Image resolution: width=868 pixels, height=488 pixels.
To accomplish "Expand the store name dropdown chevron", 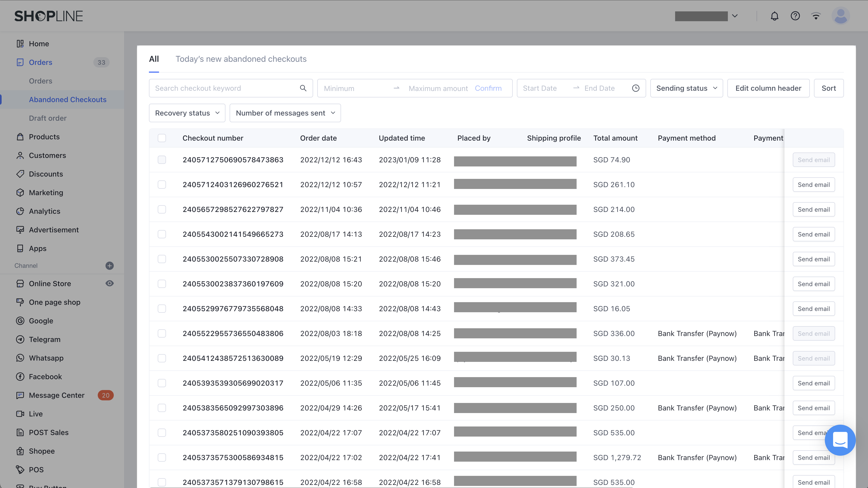I will [735, 16].
